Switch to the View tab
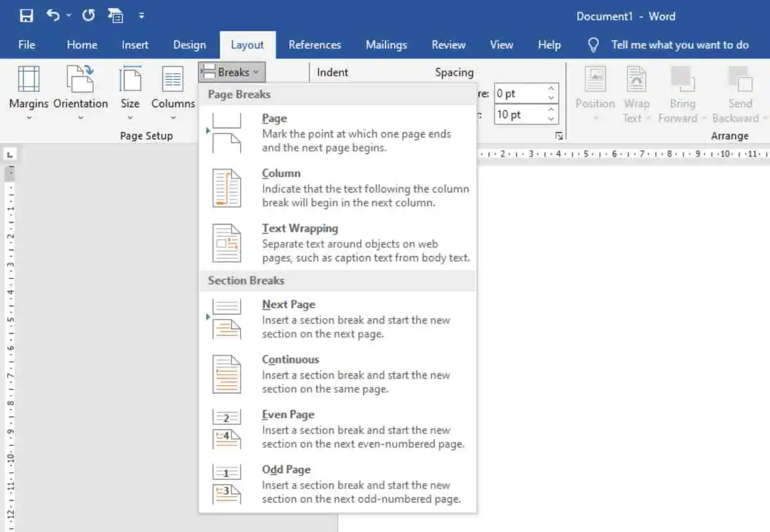The image size is (770, 532). pos(501,44)
